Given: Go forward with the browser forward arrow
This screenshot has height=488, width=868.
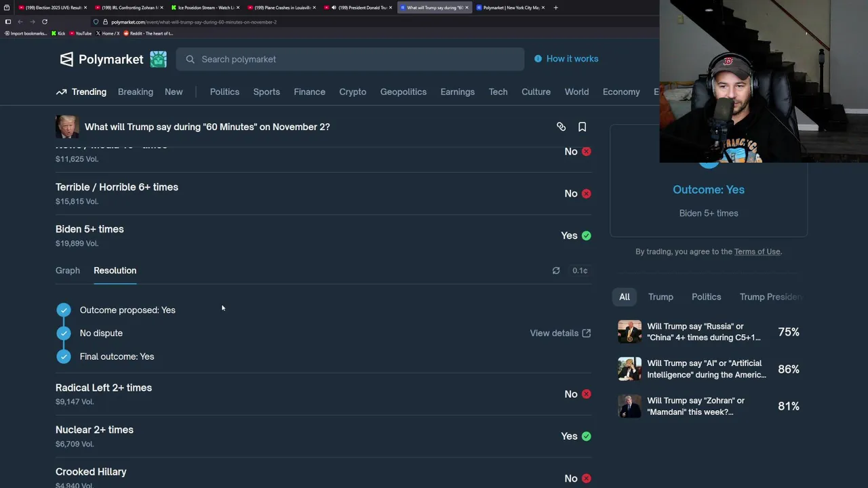Looking at the screenshot, I should click(x=33, y=22).
